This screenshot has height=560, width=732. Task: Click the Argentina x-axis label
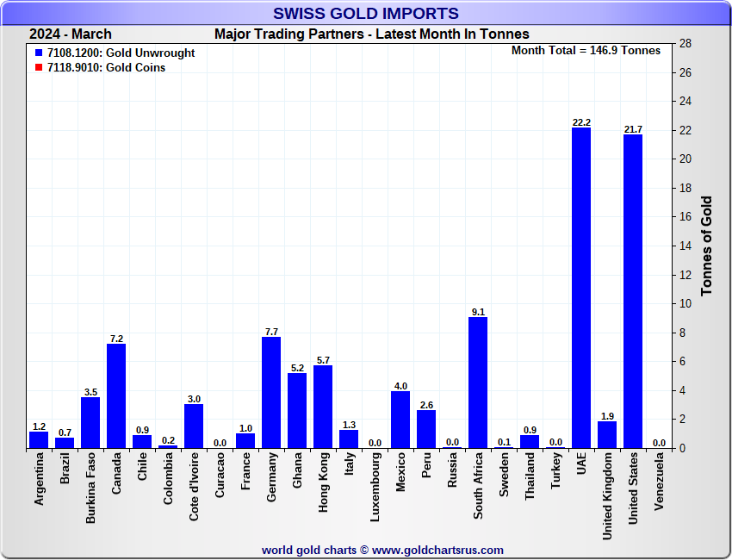39,480
